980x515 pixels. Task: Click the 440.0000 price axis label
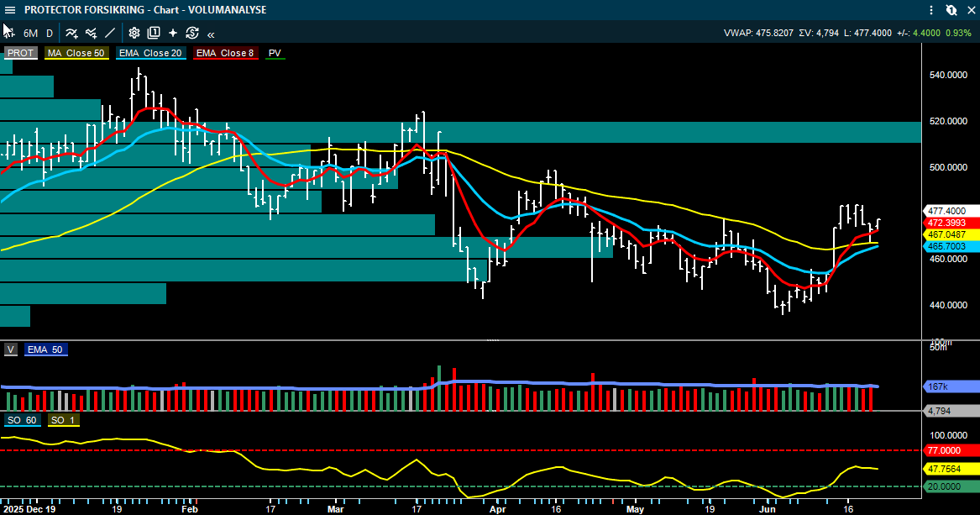click(x=948, y=305)
